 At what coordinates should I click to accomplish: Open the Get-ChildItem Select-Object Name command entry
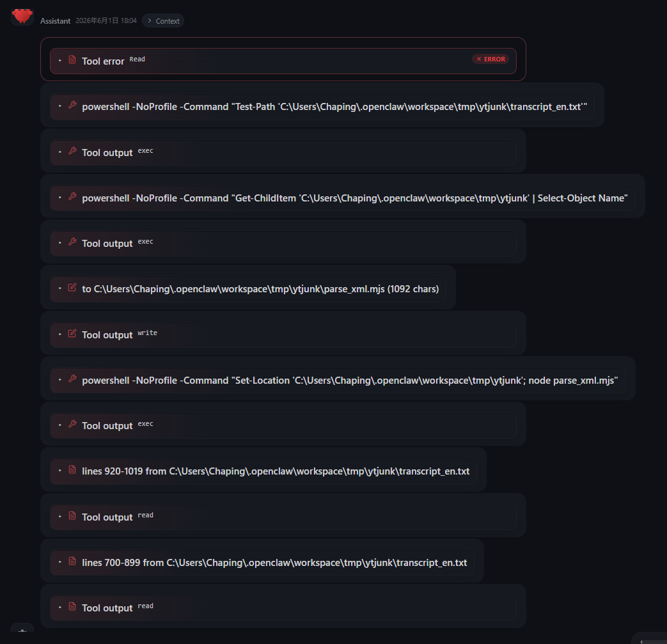coord(342,198)
